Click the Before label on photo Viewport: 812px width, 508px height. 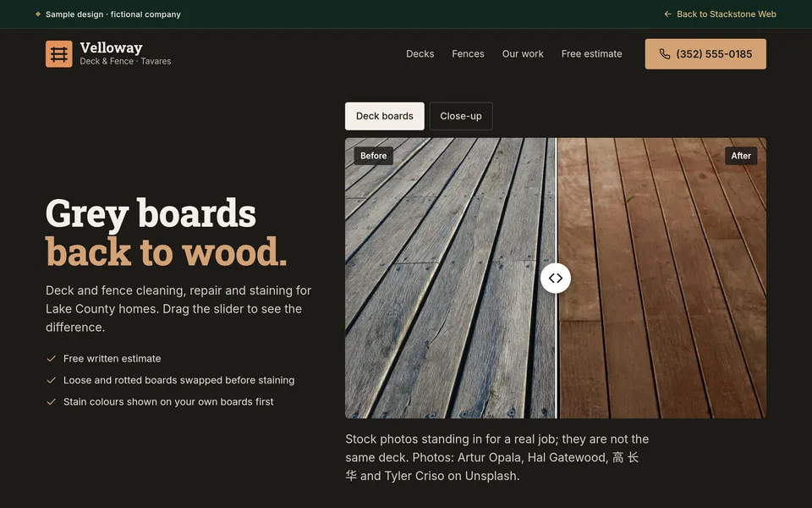(x=373, y=156)
